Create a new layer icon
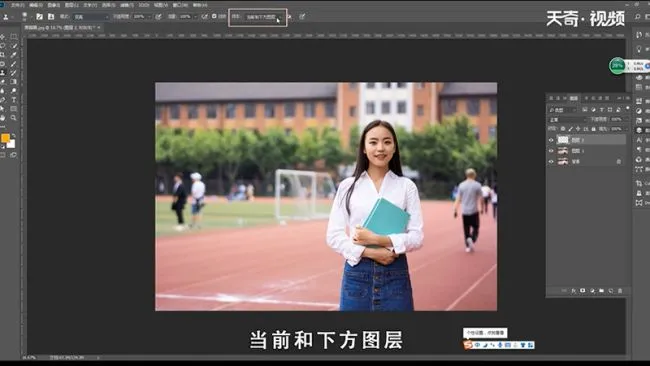 (611, 291)
